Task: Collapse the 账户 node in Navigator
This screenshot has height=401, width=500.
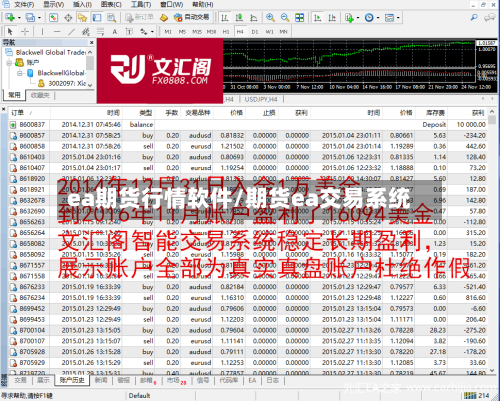Action: pyautogui.click(x=9, y=63)
